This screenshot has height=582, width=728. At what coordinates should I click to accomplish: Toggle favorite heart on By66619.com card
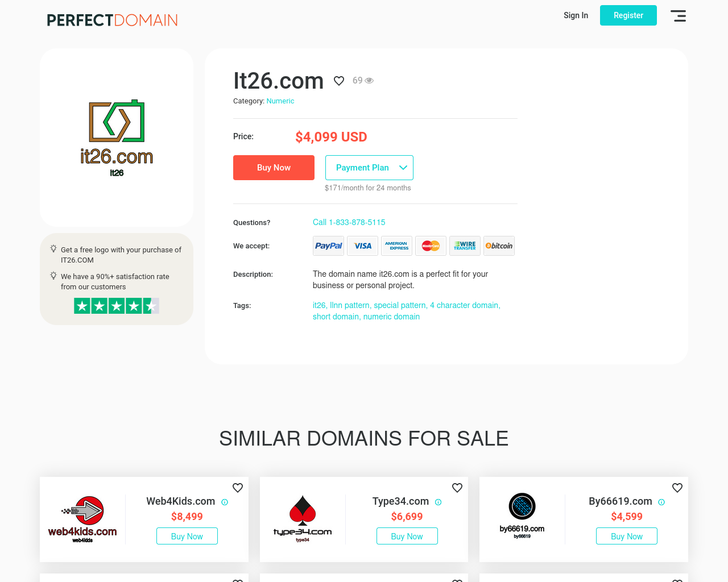point(677,488)
